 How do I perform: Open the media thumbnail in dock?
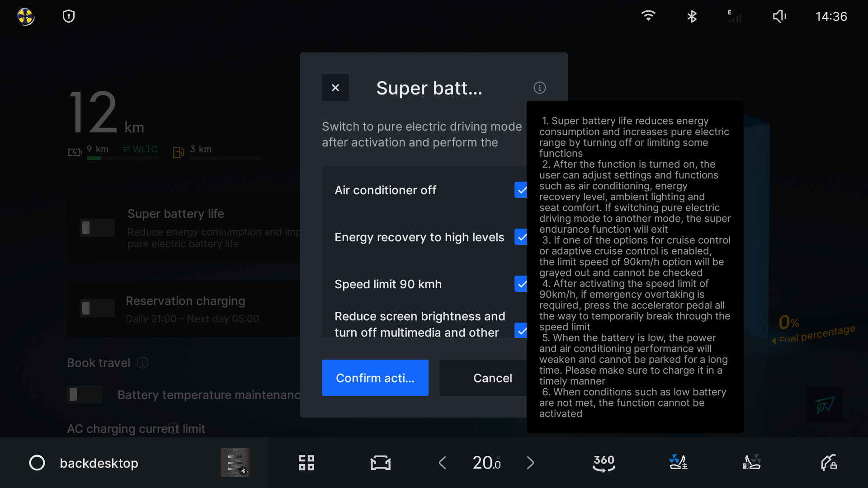click(235, 463)
